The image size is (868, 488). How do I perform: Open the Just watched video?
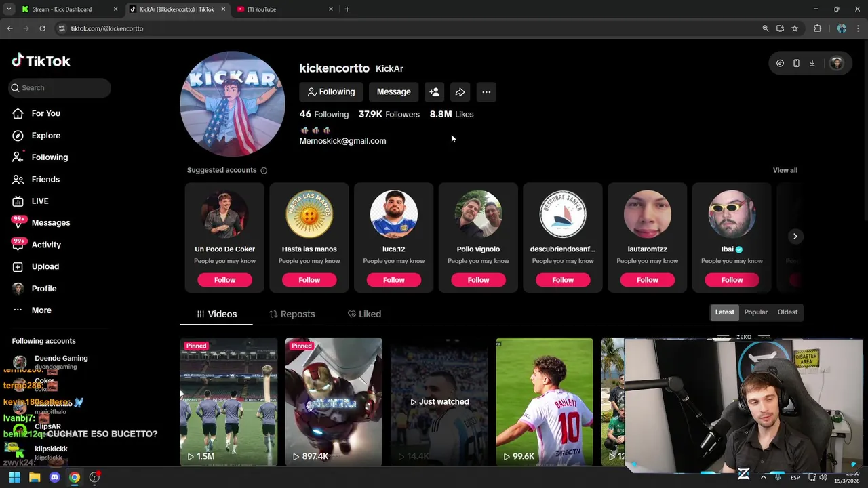(x=439, y=401)
